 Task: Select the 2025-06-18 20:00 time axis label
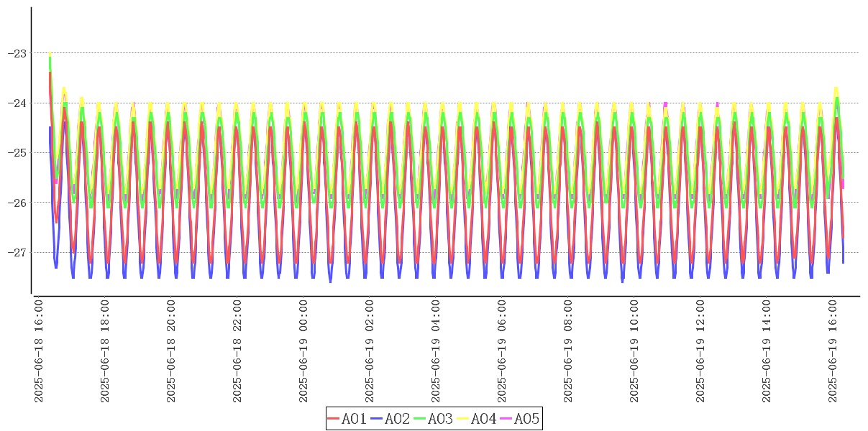tap(171, 351)
